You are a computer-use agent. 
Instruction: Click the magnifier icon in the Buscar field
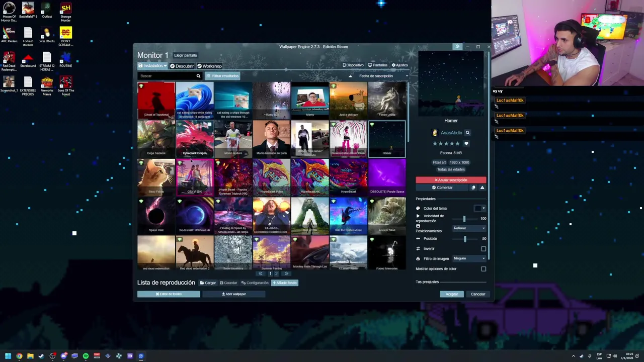pyautogui.click(x=198, y=76)
